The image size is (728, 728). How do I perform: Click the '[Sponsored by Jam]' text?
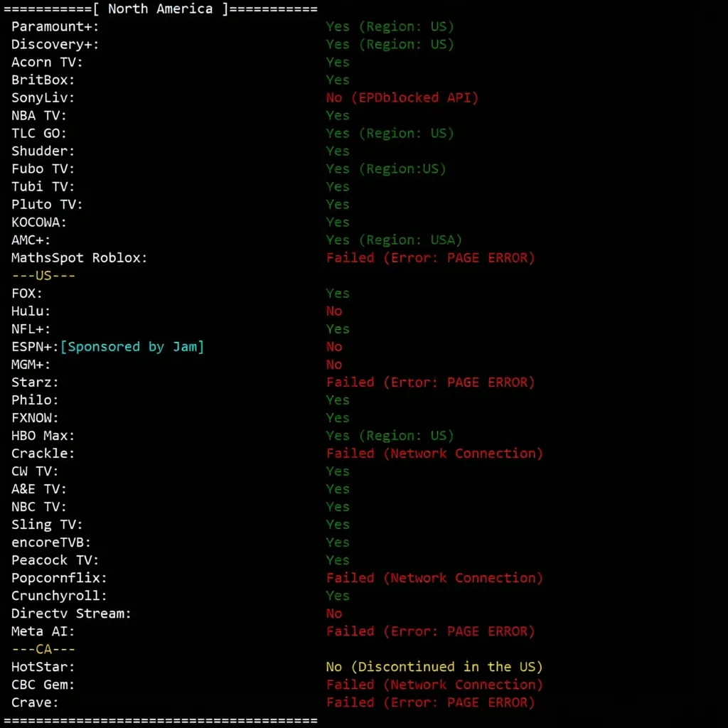point(132,347)
